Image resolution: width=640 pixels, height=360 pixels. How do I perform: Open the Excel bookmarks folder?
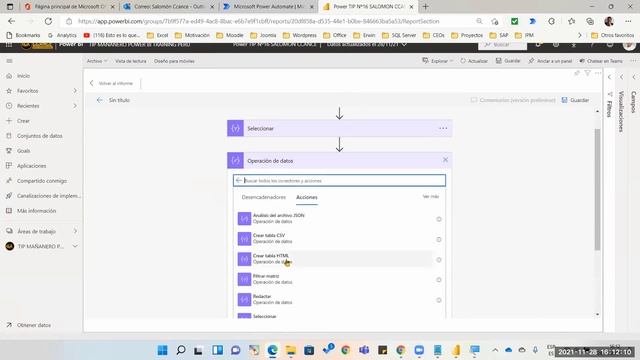click(x=157, y=35)
